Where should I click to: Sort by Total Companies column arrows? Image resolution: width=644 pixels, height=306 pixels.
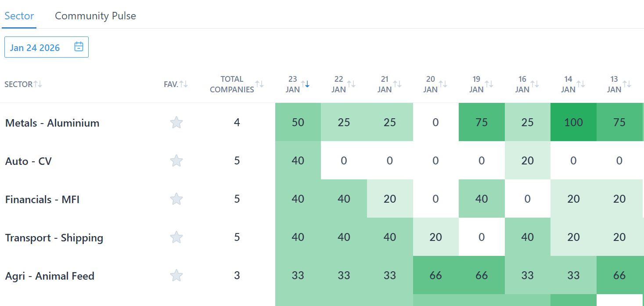pos(259,84)
